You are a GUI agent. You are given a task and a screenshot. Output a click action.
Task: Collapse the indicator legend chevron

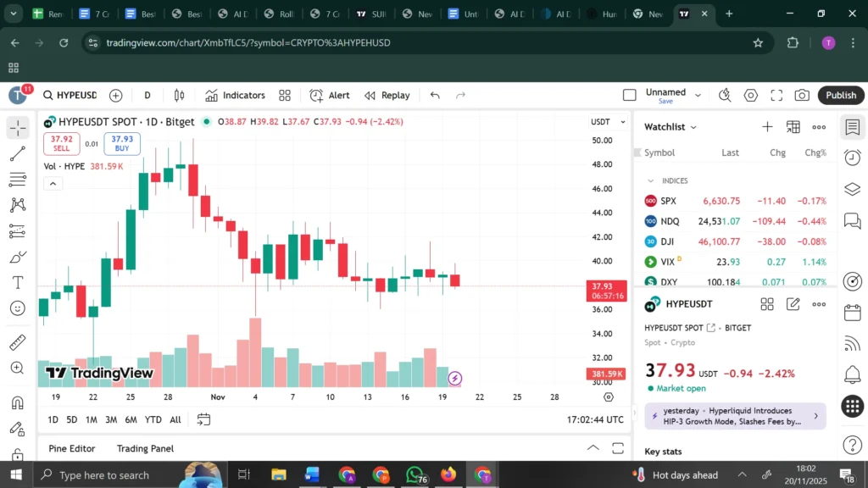pyautogui.click(x=53, y=184)
